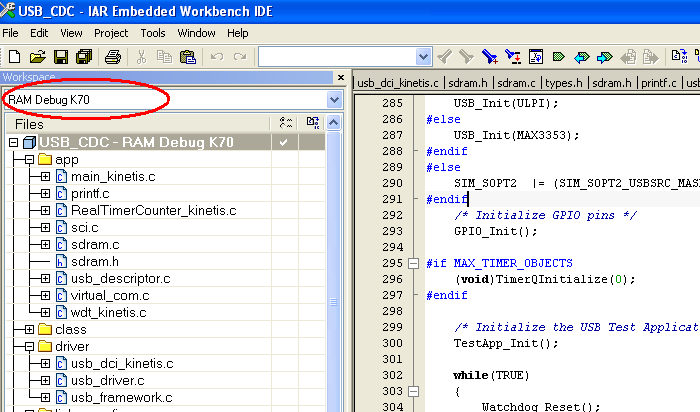Select usb_driver.c in the driver folder
Image resolution: width=700 pixels, height=412 pixels.
[x=108, y=380]
